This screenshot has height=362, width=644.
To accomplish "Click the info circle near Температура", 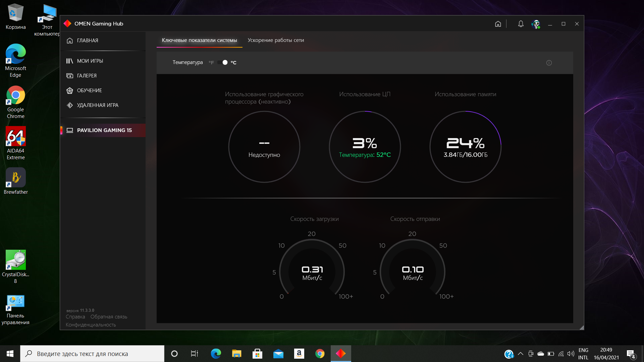I will point(549,63).
